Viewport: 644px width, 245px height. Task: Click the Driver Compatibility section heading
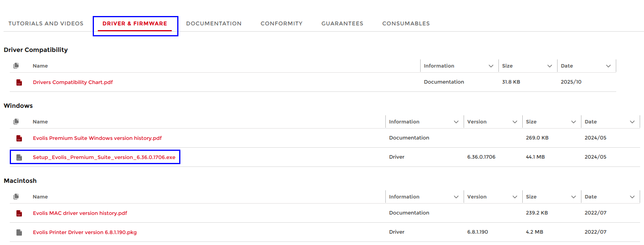point(36,50)
